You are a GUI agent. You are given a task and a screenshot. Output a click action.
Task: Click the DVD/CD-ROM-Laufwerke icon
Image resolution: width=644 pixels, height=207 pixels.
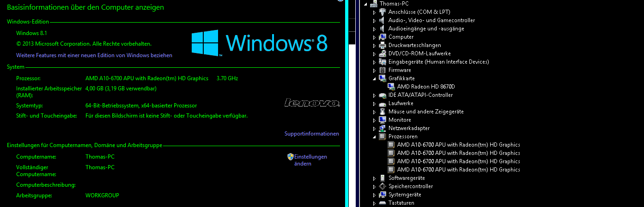(x=382, y=53)
